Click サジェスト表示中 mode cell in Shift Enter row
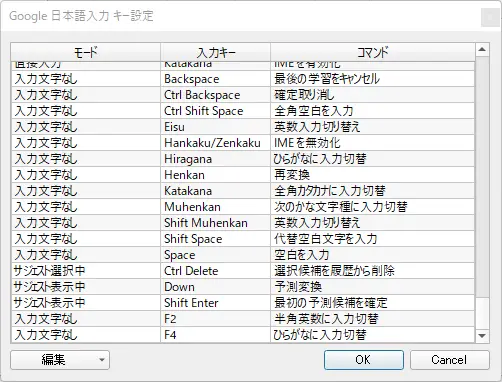The image size is (502, 382). (86, 303)
